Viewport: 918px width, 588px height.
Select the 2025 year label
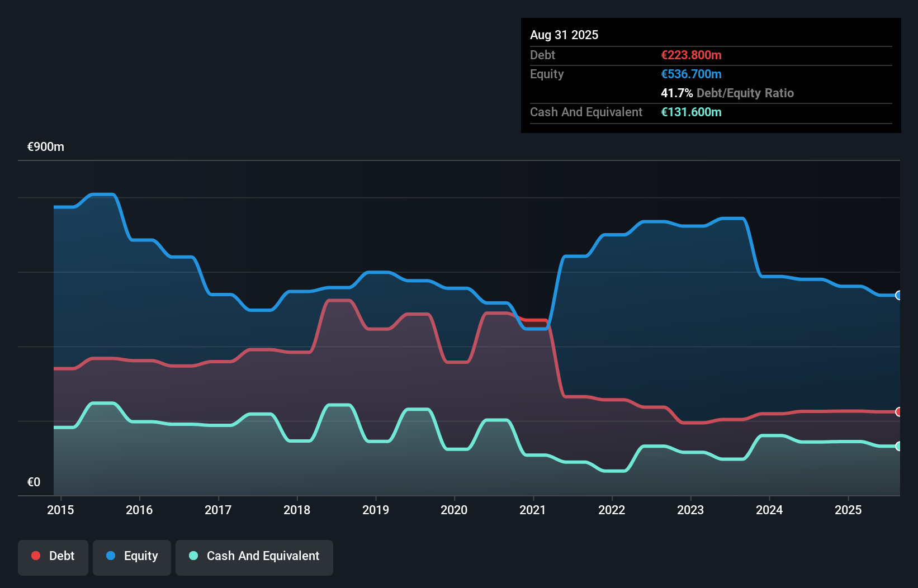[848, 510]
